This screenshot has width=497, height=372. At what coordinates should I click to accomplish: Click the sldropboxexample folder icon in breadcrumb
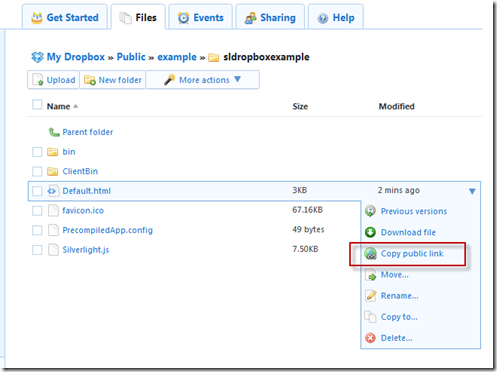tap(213, 58)
